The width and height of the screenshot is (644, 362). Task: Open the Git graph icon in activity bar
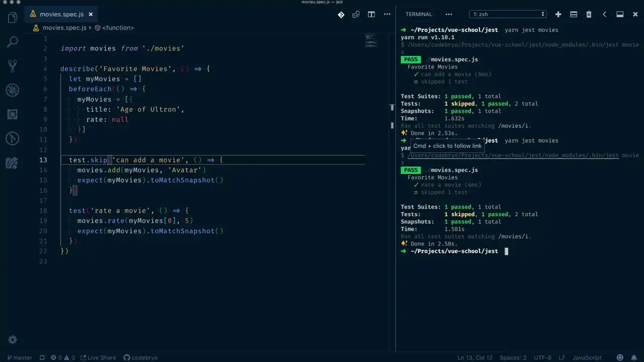[x=13, y=138]
